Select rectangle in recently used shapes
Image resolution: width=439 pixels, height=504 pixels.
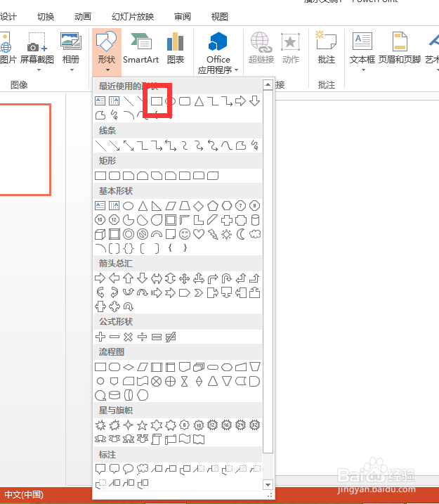point(157,101)
